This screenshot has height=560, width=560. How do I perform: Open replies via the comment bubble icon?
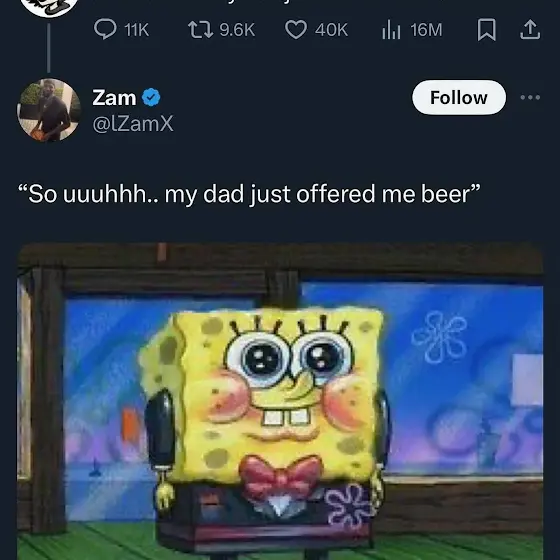click(x=105, y=29)
